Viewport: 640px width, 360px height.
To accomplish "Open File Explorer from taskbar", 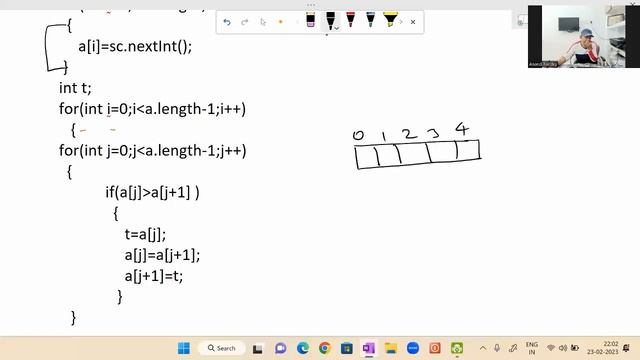I will click(x=391, y=348).
